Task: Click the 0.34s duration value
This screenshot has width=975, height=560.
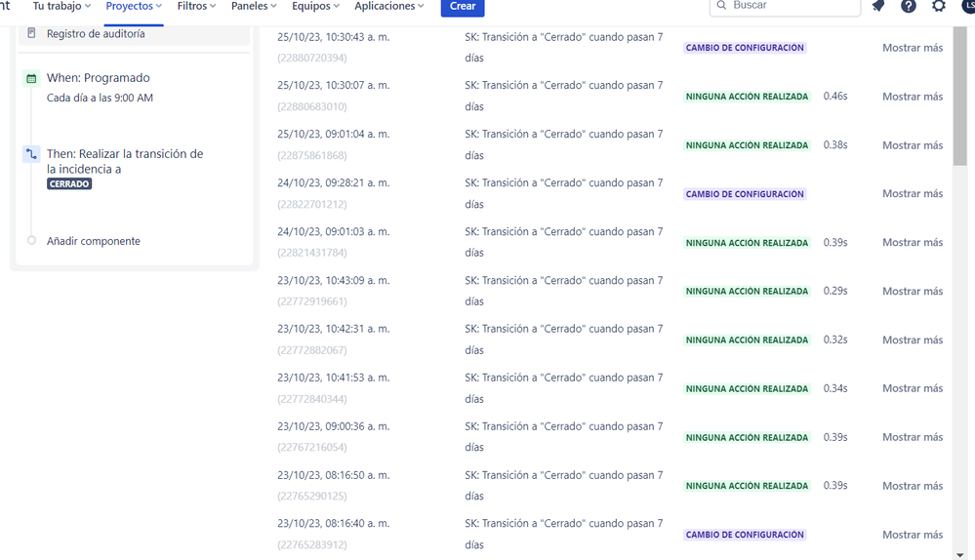Action: 835,388
